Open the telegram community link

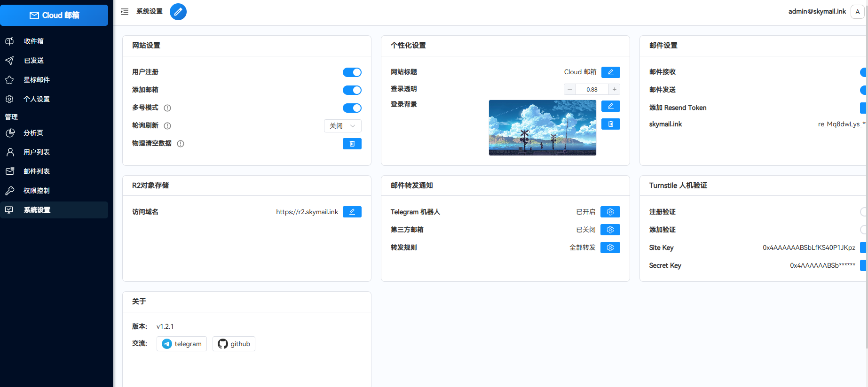(181, 344)
